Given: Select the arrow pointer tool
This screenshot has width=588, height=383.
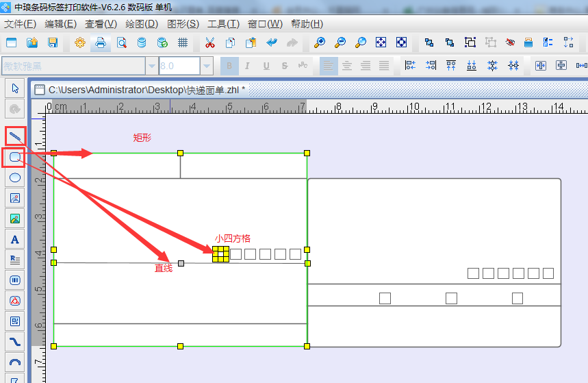Looking at the screenshot, I should point(15,88).
